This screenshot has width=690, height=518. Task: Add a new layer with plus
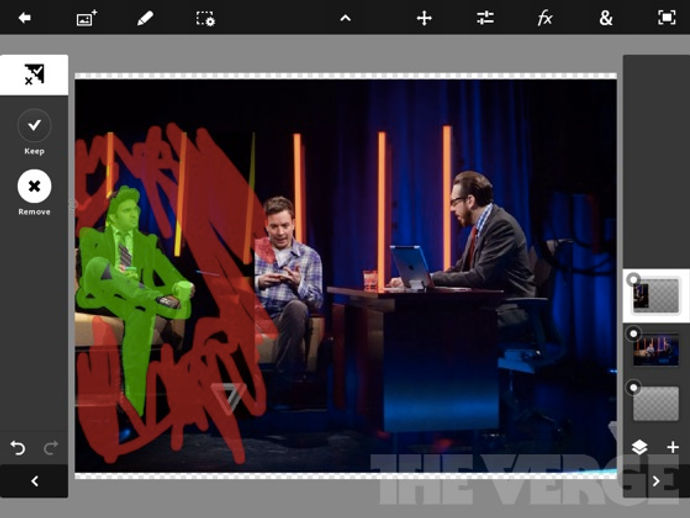pyautogui.click(x=672, y=447)
